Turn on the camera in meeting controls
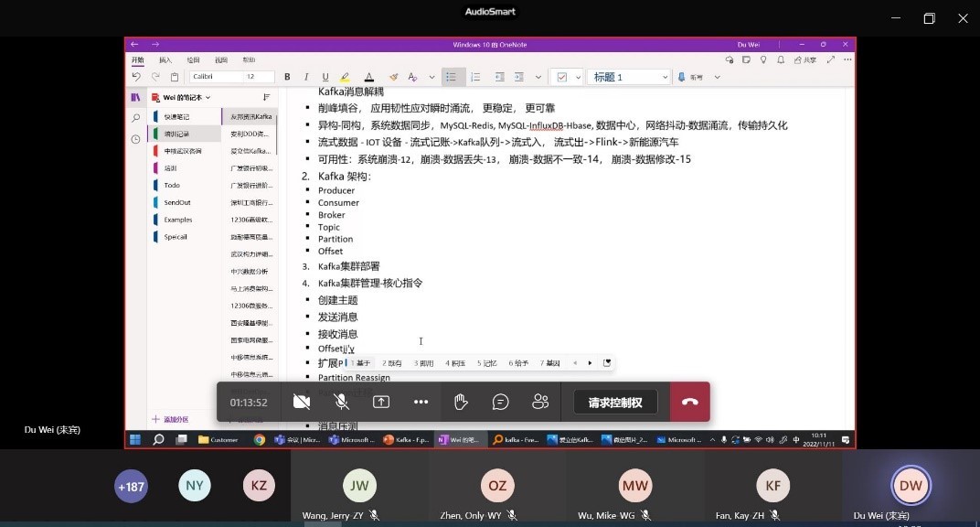This screenshot has height=527, width=980. coord(302,402)
